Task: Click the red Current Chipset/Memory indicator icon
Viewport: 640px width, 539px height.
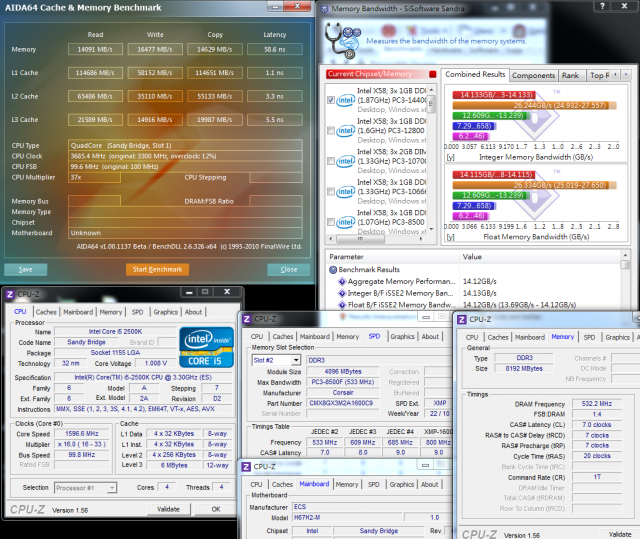Action: tap(435, 75)
